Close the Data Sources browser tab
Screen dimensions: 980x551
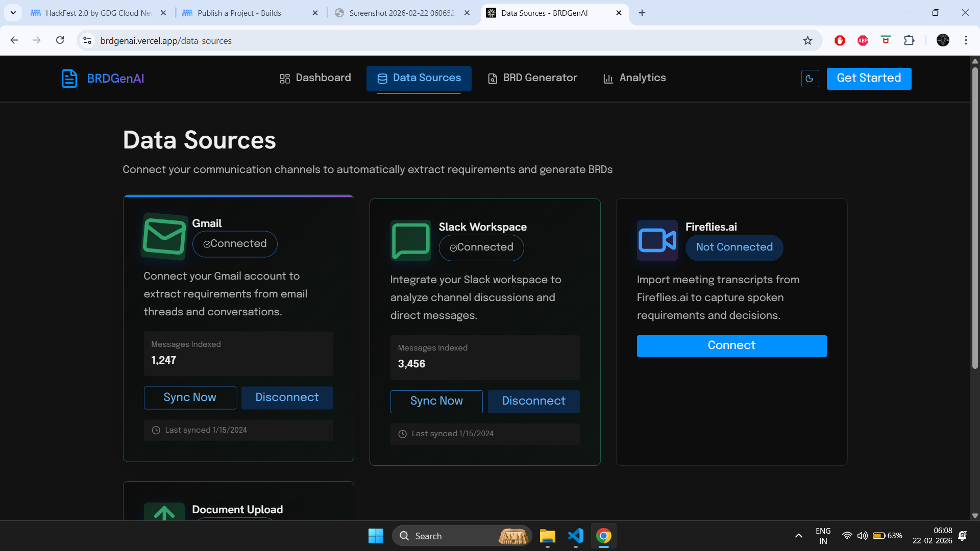[619, 13]
